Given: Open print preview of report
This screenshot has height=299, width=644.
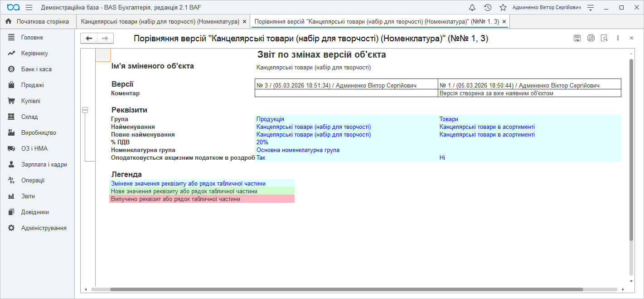Looking at the screenshot, I should pyautogui.click(x=604, y=39).
